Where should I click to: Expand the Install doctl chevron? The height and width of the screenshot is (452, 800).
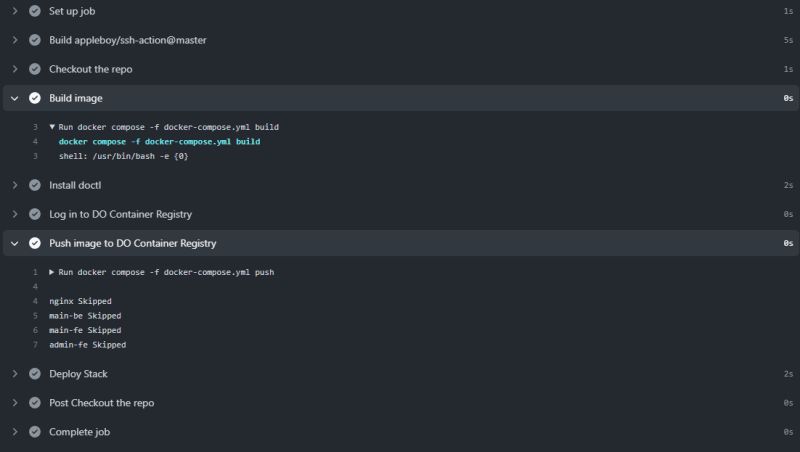tap(15, 185)
